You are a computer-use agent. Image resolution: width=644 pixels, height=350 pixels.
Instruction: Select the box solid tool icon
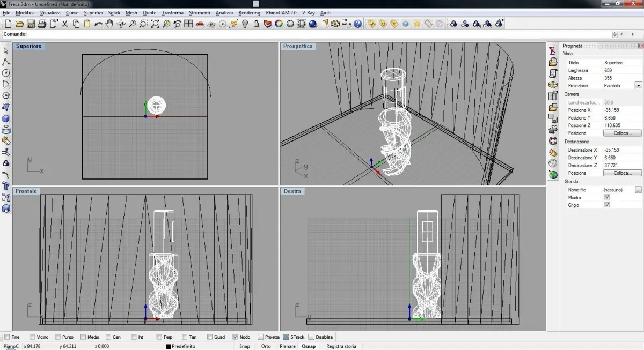pos(6,118)
